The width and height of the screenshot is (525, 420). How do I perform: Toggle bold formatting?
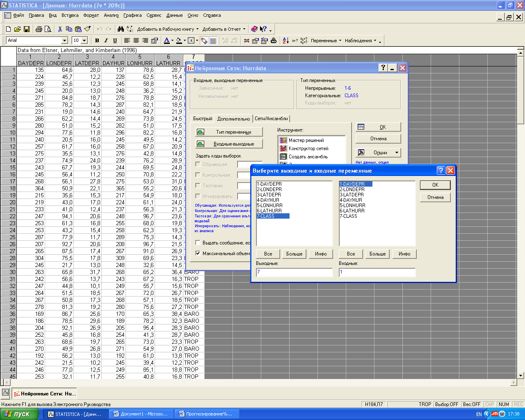[97, 41]
